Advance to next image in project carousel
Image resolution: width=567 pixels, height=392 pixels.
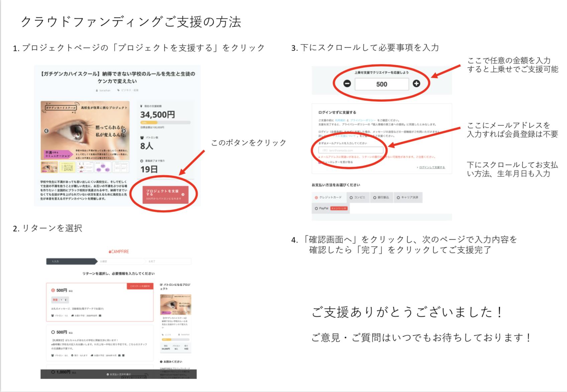(x=123, y=131)
